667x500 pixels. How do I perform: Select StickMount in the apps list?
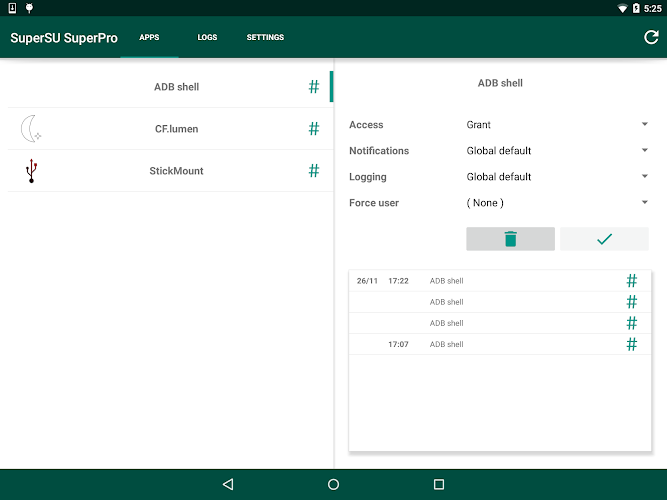coord(176,171)
